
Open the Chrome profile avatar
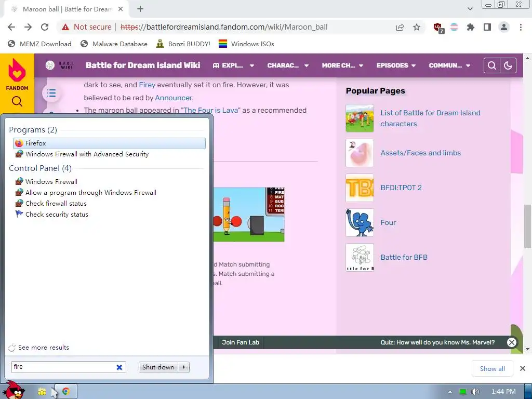point(504,27)
